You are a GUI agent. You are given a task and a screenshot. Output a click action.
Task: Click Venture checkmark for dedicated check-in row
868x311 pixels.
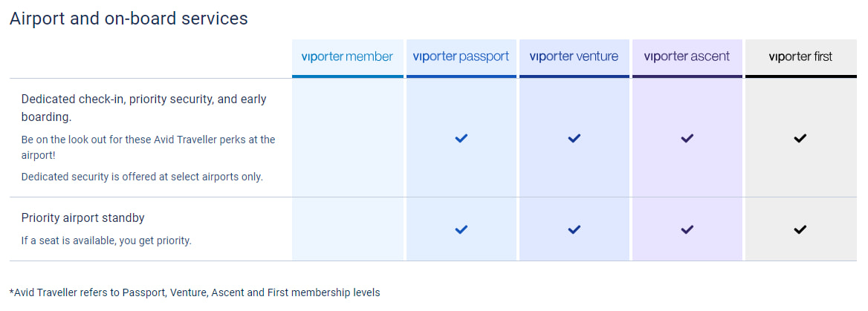click(x=574, y=138)
